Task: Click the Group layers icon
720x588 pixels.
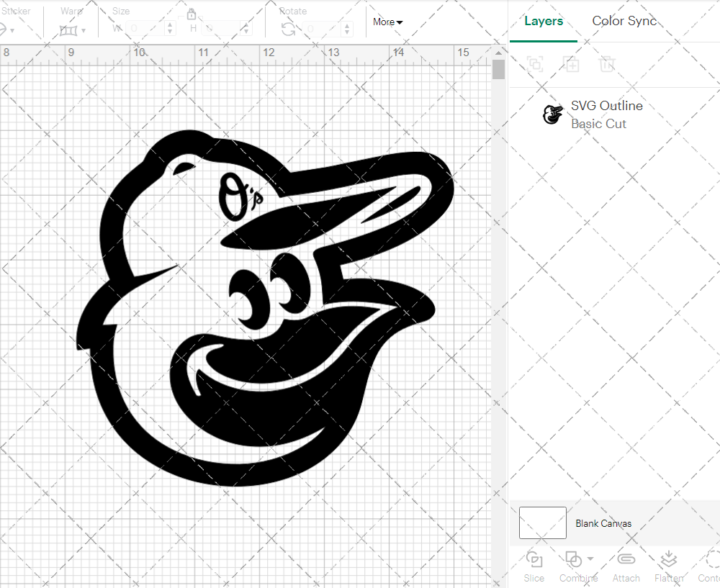Action: [x=534, y=64]
